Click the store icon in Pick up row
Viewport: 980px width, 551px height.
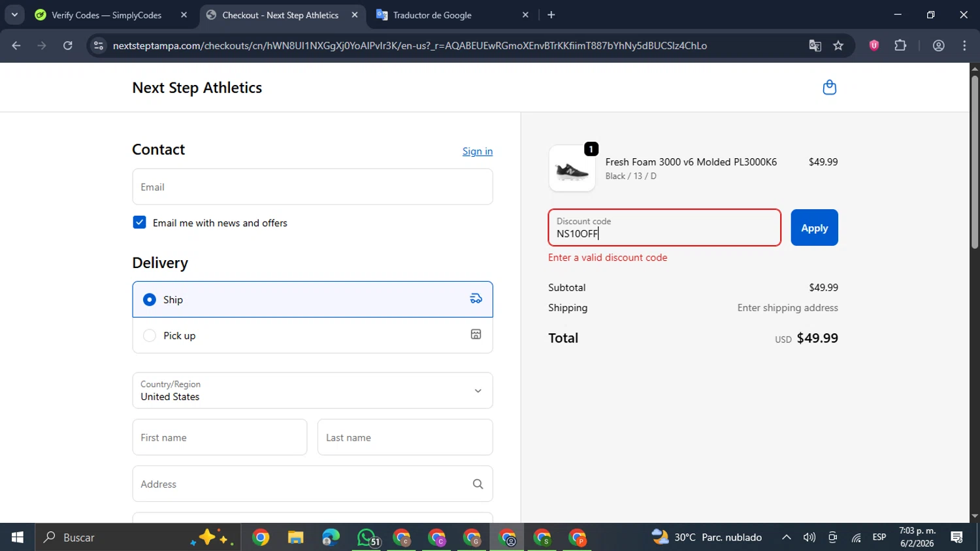coord(476,335)
